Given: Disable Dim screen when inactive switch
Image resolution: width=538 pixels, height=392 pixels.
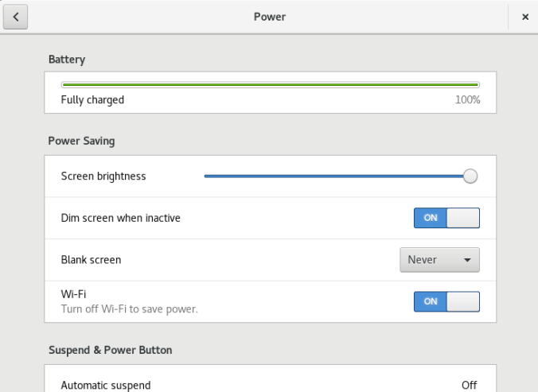Looking at the screenshot, I should pyautogui.click(x=446, y=218).
